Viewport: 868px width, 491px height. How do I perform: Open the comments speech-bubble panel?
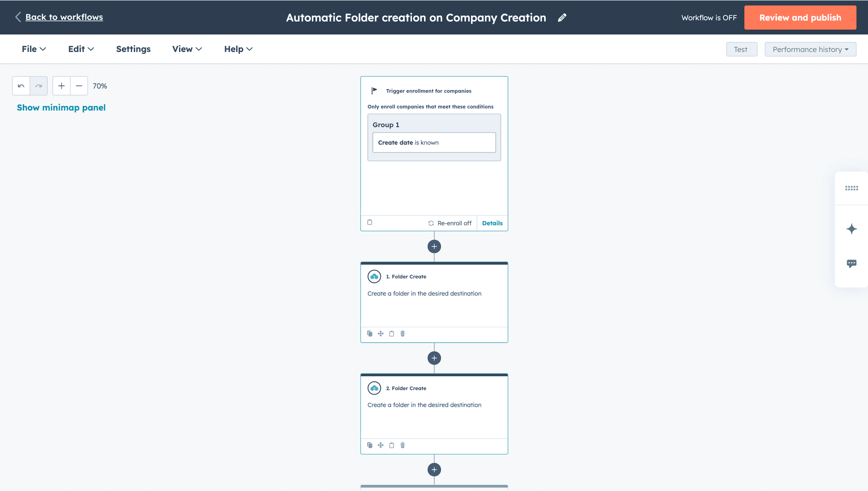pos(852,263)
